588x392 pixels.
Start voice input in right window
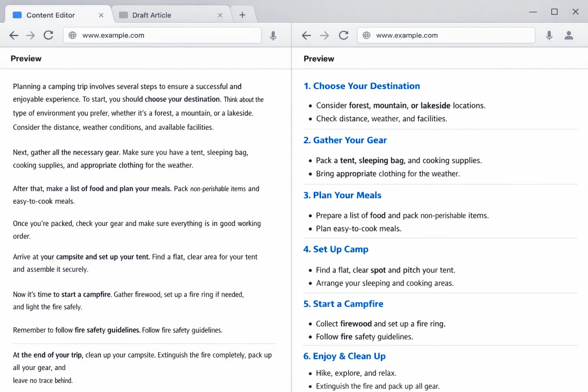click(549, 35)
